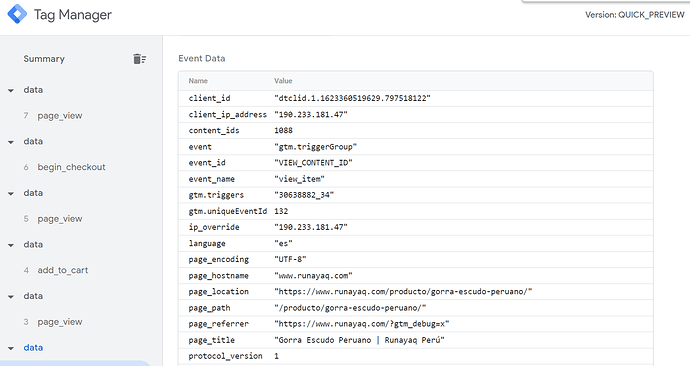Image resolution: width=690 pixels, height=366 pixels.
Task: Click the Name column header
Action: tap(198, 81)
